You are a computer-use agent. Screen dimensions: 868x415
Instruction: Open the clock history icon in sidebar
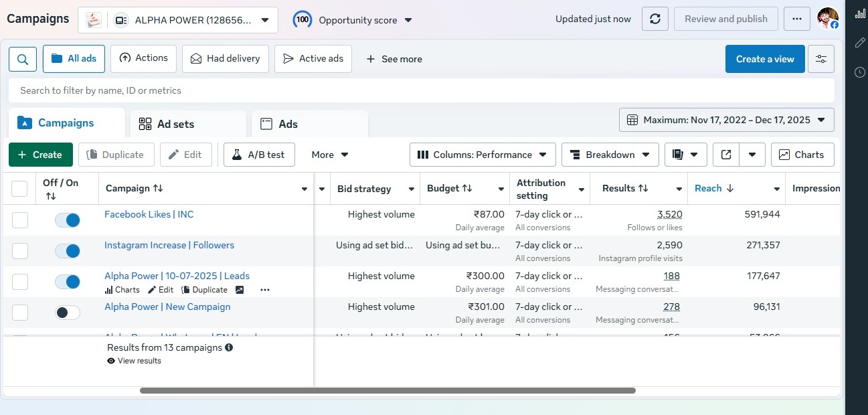[x=860, y=72]
